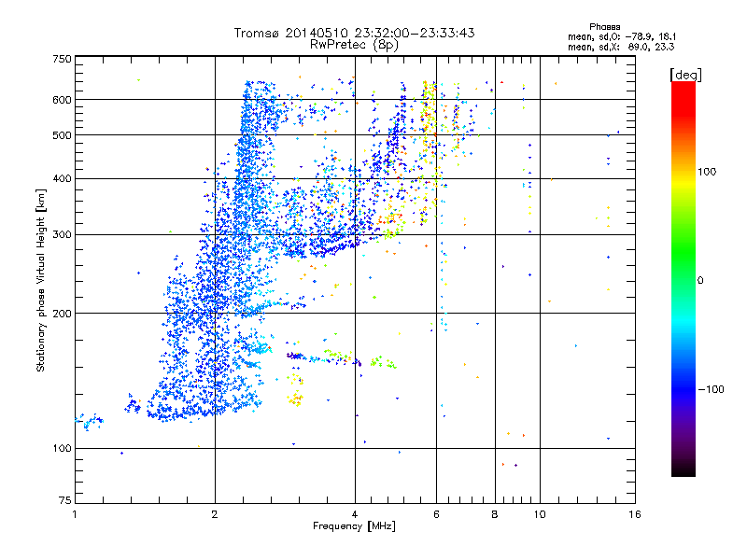Click the y-axis tick label '500'
This screenshot has width=747, height=560.
[x=63, y=135]
